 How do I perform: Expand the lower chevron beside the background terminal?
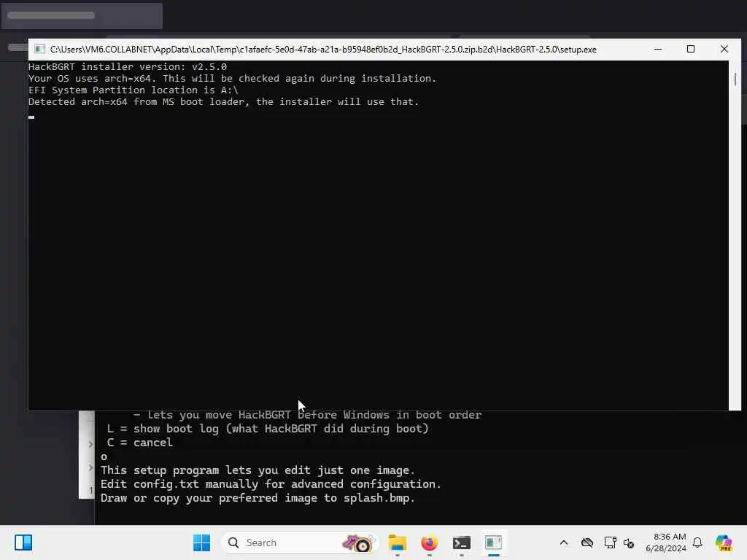tap(90, 467)
